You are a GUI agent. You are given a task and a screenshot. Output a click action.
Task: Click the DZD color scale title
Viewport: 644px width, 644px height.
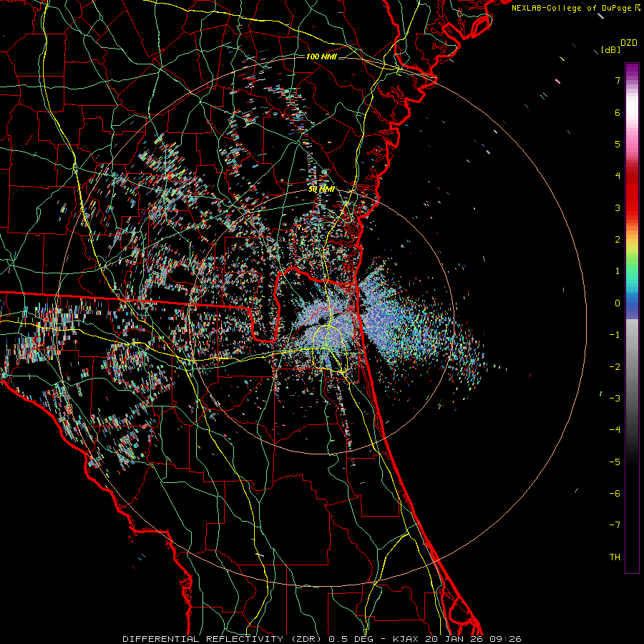629,43
